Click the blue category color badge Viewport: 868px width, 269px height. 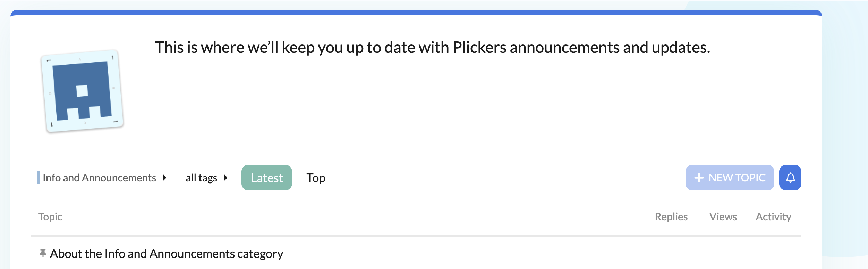(x=38, y=177)
